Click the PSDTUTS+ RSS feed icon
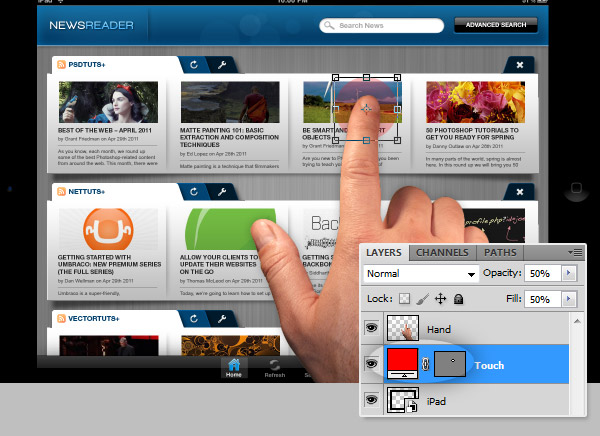 61,64
